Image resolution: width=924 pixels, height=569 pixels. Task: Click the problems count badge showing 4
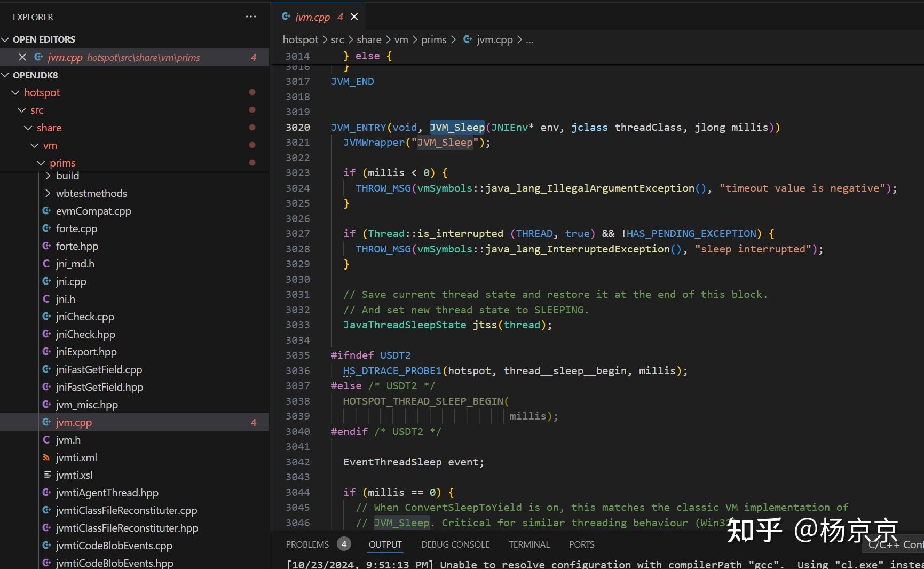coord(344,544)
